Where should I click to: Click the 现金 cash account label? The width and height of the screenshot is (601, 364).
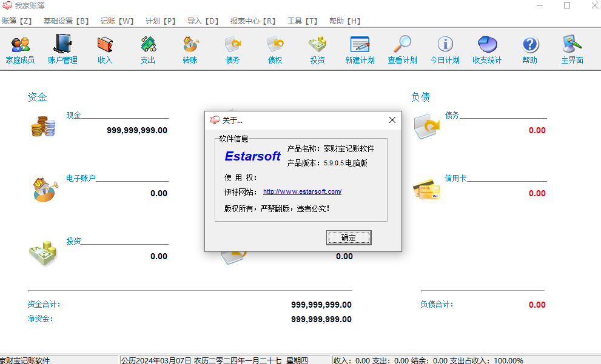point(73,115)
